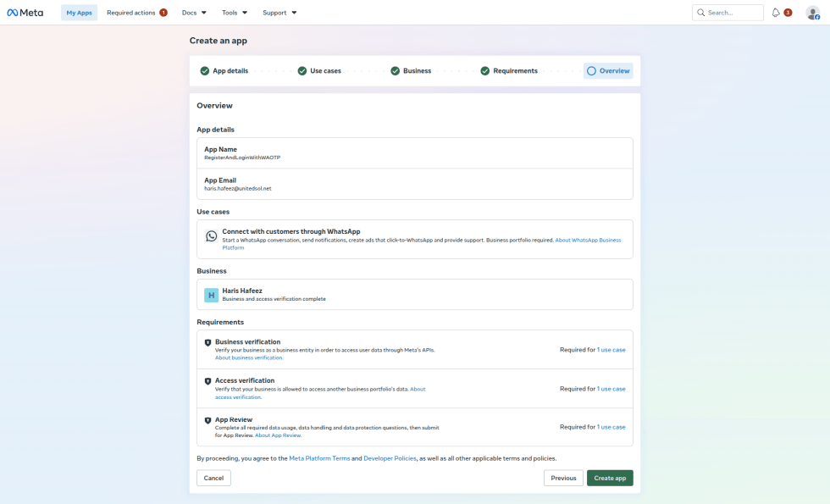Click the Meta logo
The width and height of the screenshot is (830, 504).
[25, 13]
